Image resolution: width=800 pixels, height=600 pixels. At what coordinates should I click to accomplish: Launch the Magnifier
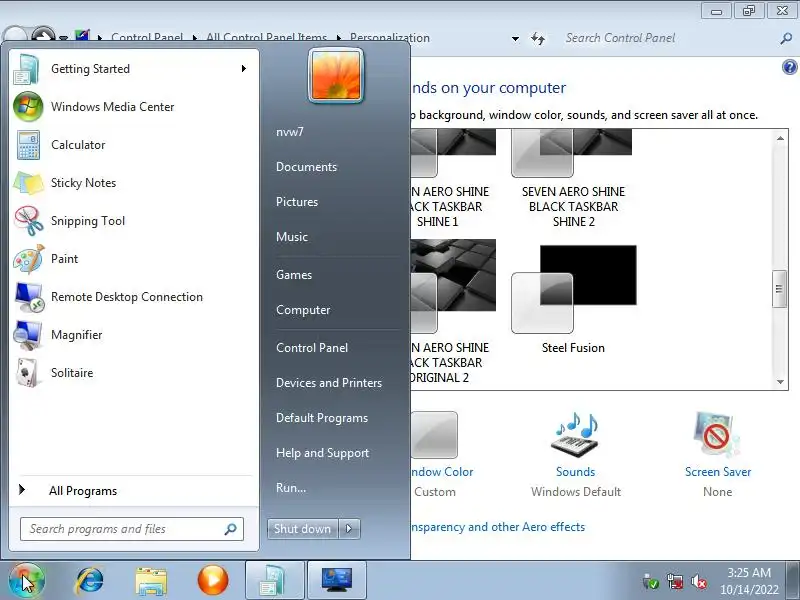click(133, 335)
